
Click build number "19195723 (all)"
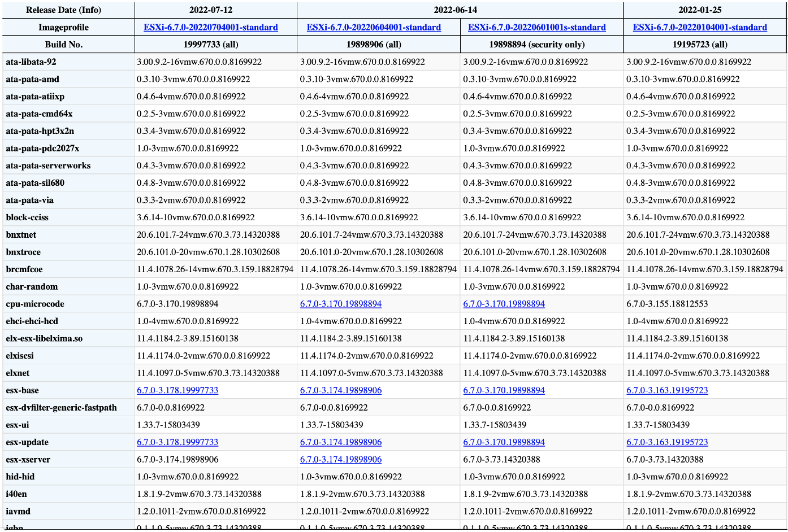point(700,45)
